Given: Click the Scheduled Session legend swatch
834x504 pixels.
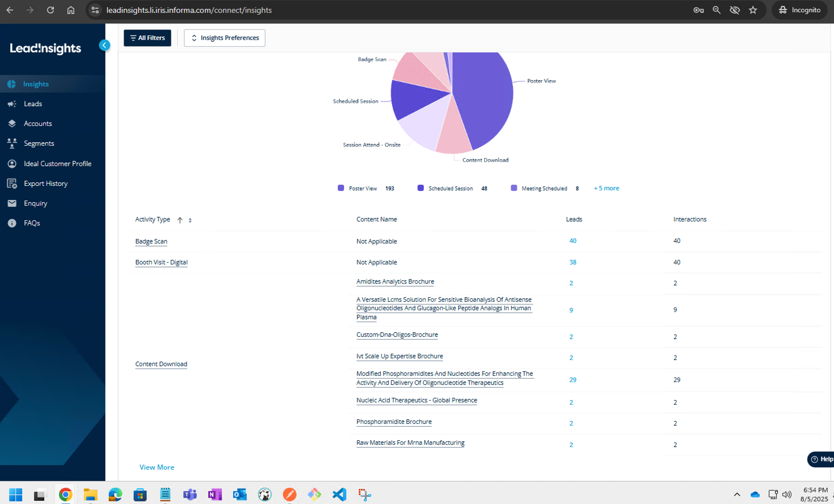Looking at the screenshot, I should pyautogui.click(x=420, y=188).
